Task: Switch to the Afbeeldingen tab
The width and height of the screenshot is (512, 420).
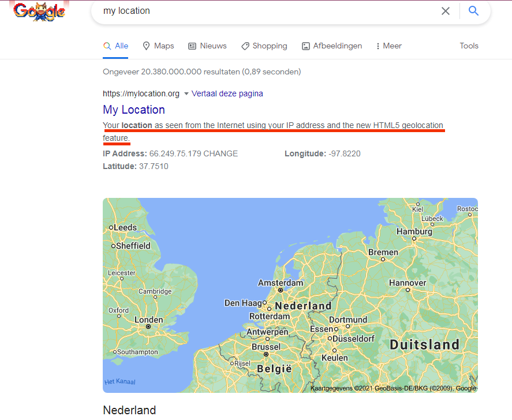Action: pos(332,46)
